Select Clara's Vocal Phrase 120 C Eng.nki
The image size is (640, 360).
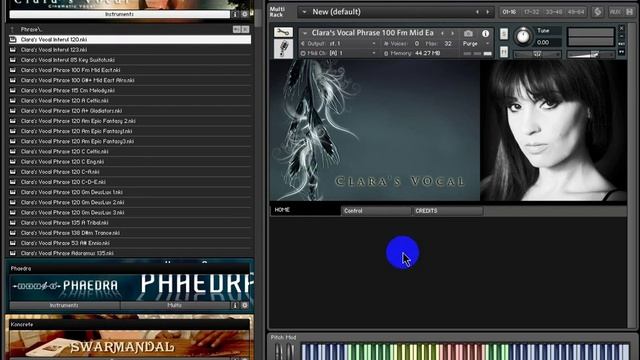(x=130, y=162)
